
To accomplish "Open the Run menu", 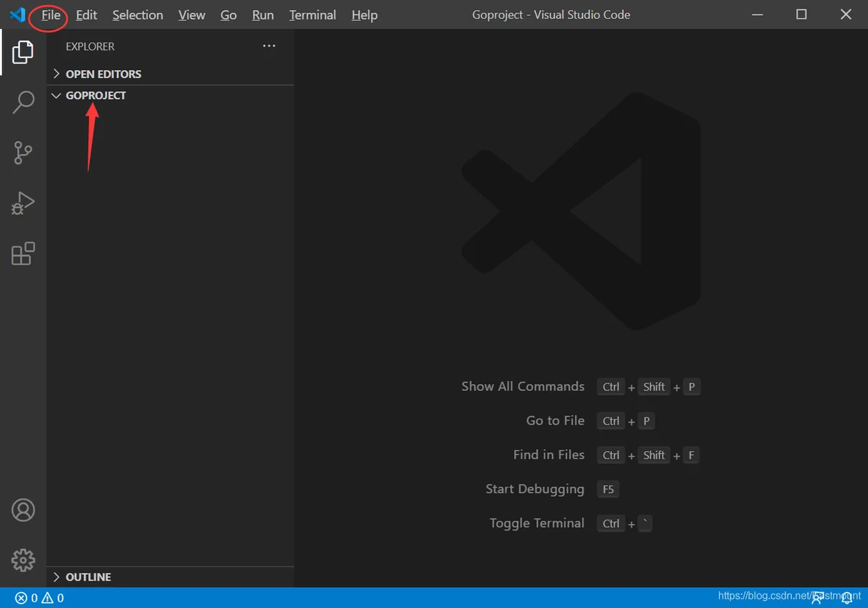I will (x=263, y=15).
